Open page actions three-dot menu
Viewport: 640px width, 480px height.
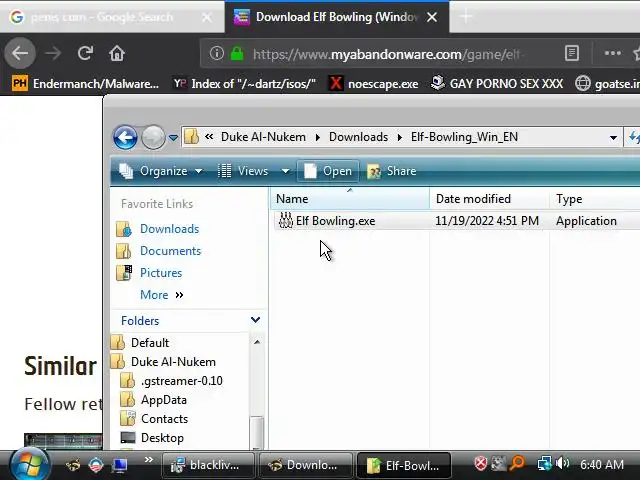click(x=613, y=53)
